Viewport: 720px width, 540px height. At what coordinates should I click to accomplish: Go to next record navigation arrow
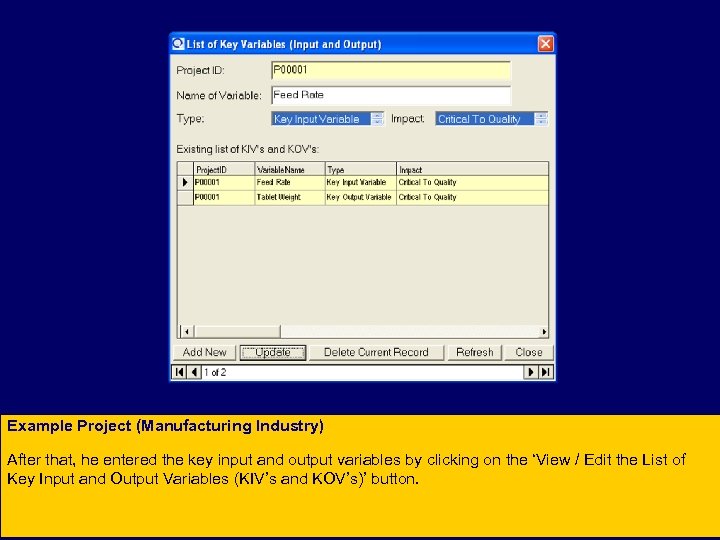pyautogui.click(x=531, y=372)
